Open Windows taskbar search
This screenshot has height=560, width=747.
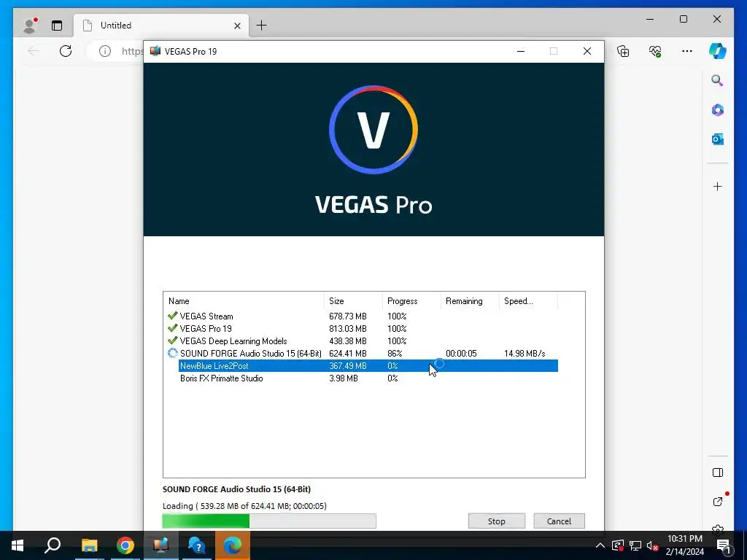coord(53,545)
